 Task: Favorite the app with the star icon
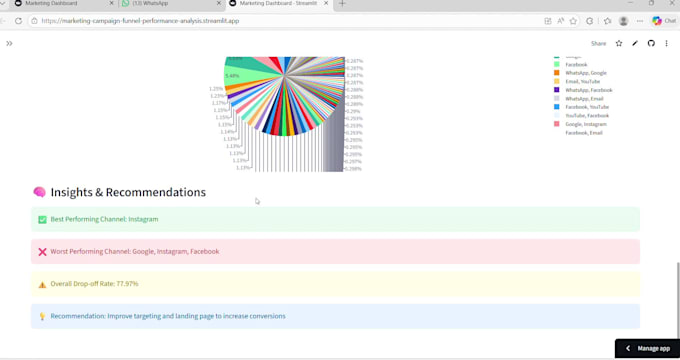(x=619, y=43)
